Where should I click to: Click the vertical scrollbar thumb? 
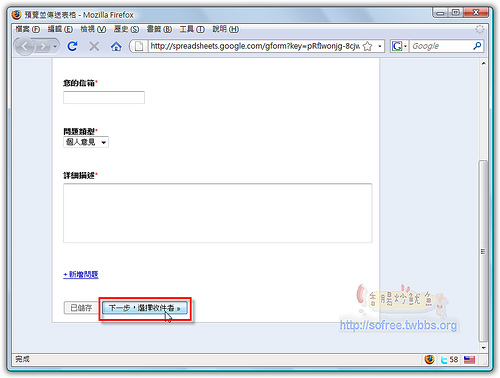point(483,251)
